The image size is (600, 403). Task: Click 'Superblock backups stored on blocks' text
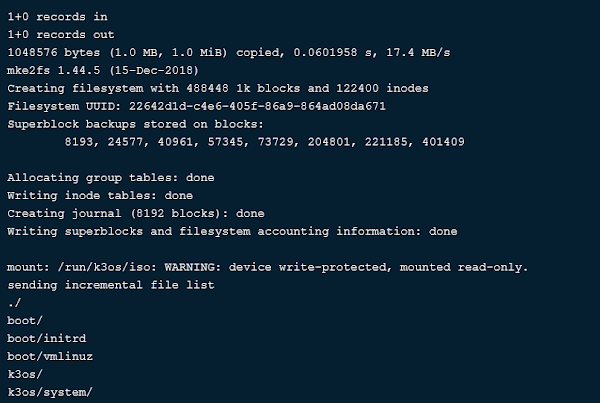pyautogui.click(x=135, y=124)
